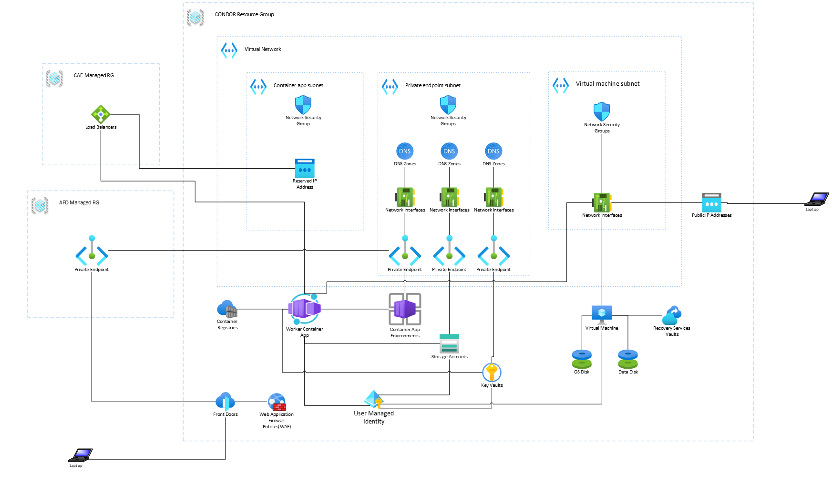
Task: Click the 'Data Disk' label
Action: point(628,372)
